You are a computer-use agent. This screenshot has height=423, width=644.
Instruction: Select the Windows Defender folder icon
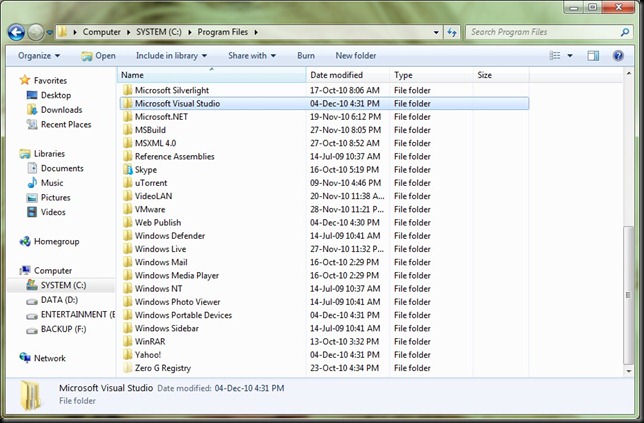[128, 235]
